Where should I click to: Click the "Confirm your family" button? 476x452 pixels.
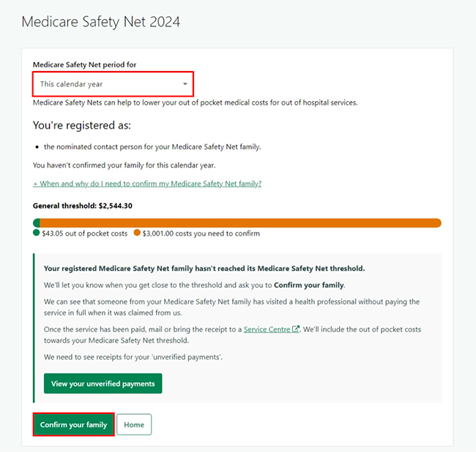coord(73,425)
